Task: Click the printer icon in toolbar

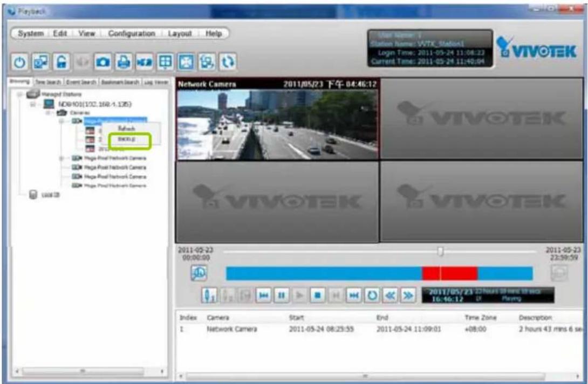Action: (x=124, y=62)
